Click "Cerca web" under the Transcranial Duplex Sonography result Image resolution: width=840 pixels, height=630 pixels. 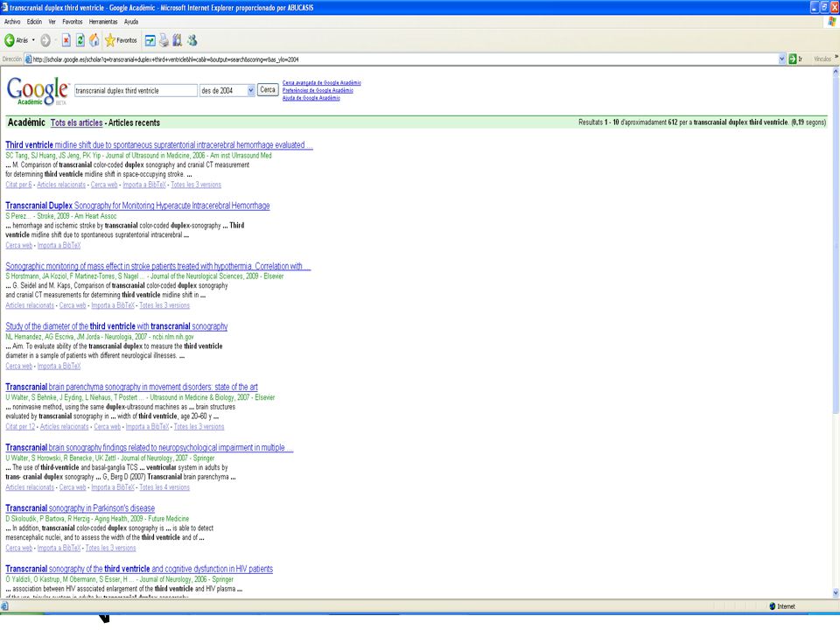(x=18, y=245)
